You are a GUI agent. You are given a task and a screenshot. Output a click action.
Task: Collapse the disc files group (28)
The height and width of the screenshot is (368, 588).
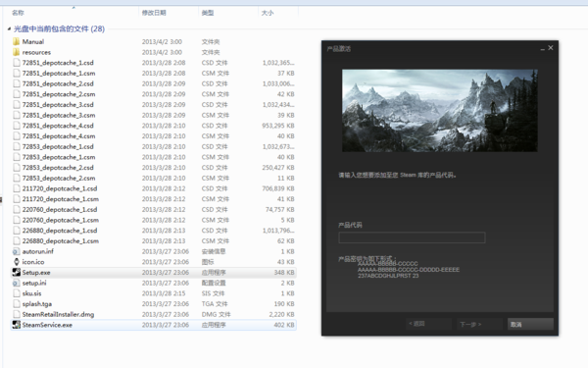tap(9, 28)
